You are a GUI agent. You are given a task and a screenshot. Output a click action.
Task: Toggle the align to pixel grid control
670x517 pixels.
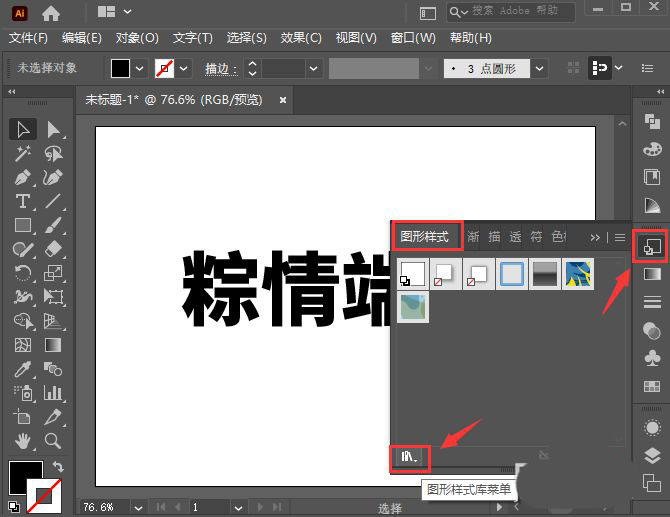click(x=599, y=68)
